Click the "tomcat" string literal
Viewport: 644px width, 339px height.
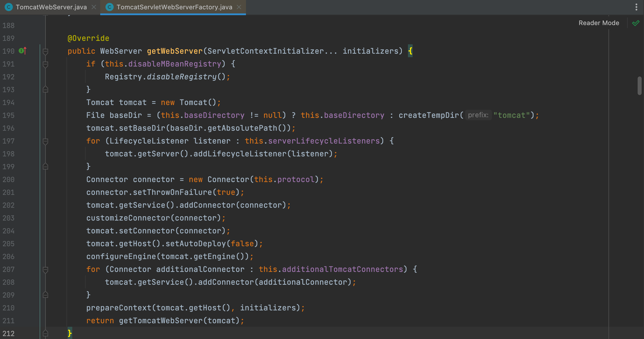tap(511, 115)
